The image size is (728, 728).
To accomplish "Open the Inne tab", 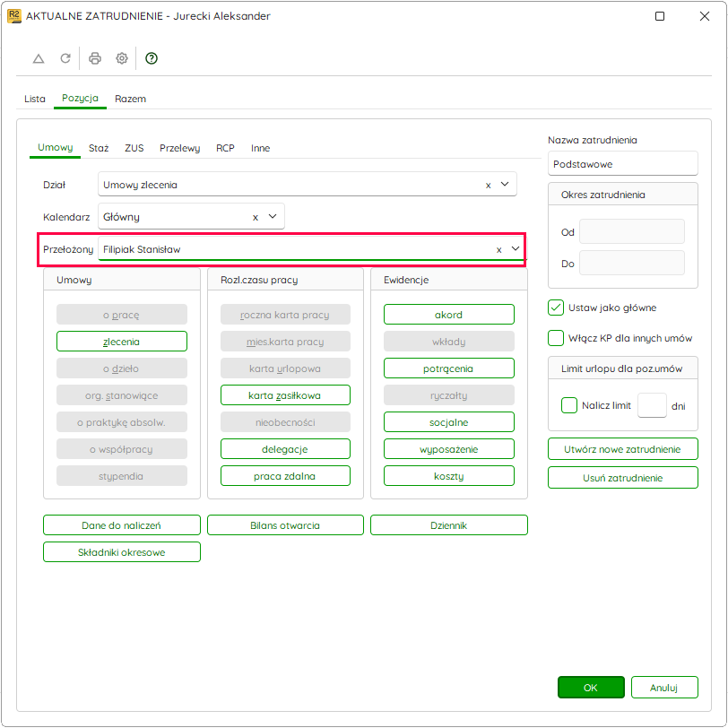I will click(x=261, y=148).
